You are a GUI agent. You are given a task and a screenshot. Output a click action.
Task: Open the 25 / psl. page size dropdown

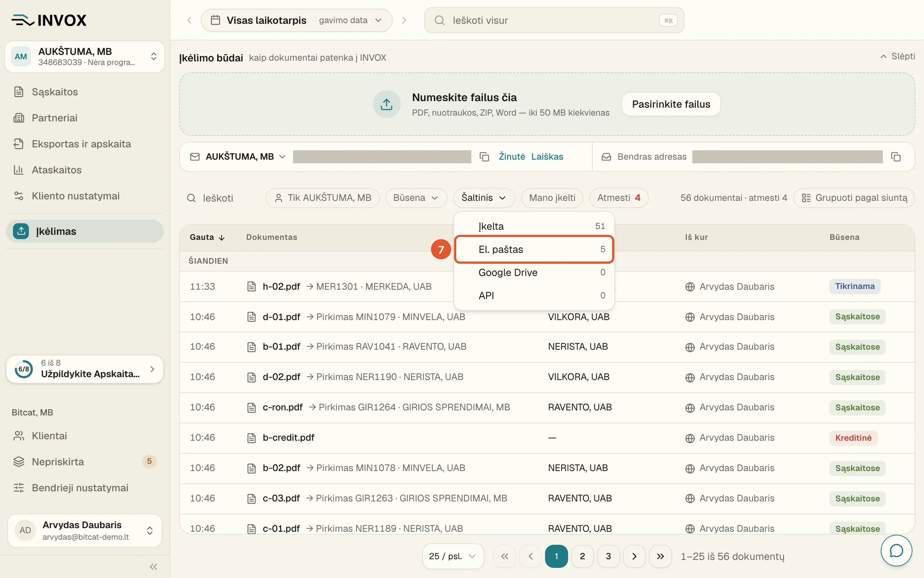(x=453, y=556)
